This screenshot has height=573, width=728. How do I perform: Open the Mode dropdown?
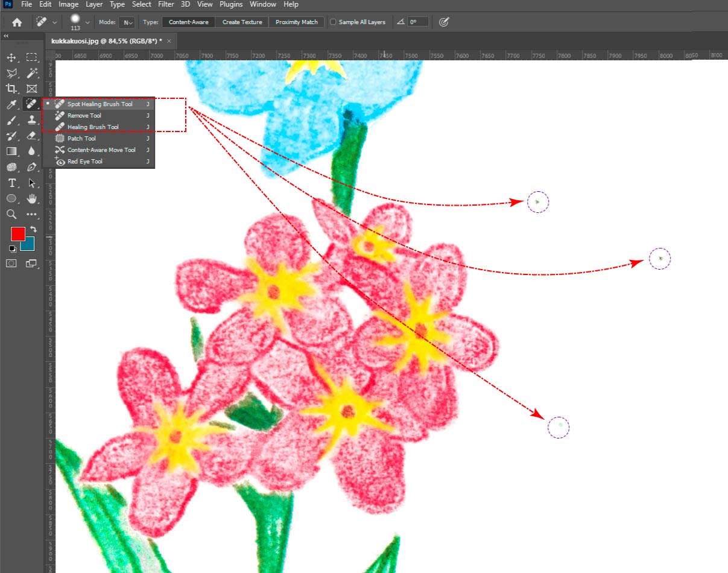point(127,22)
